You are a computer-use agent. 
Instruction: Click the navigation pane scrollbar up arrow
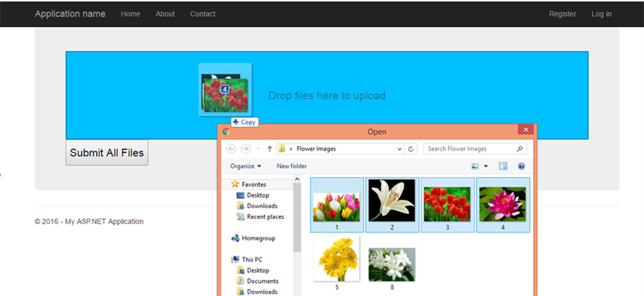(x=297, y=179)
